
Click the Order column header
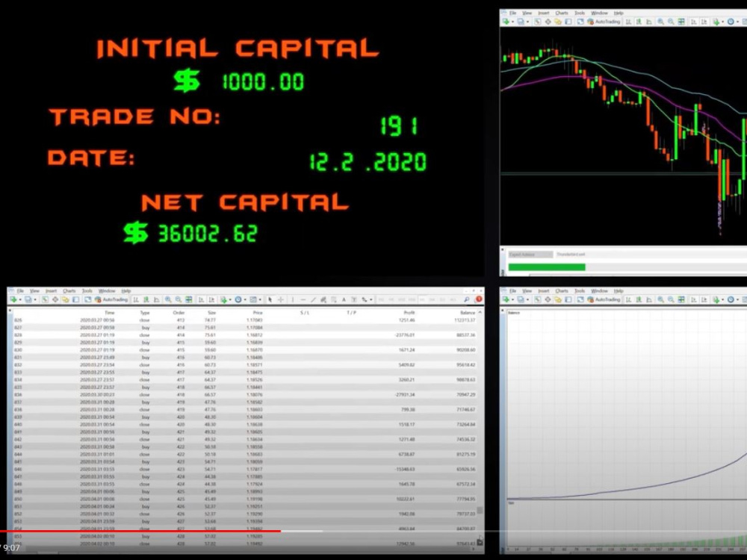pos(179,312)
